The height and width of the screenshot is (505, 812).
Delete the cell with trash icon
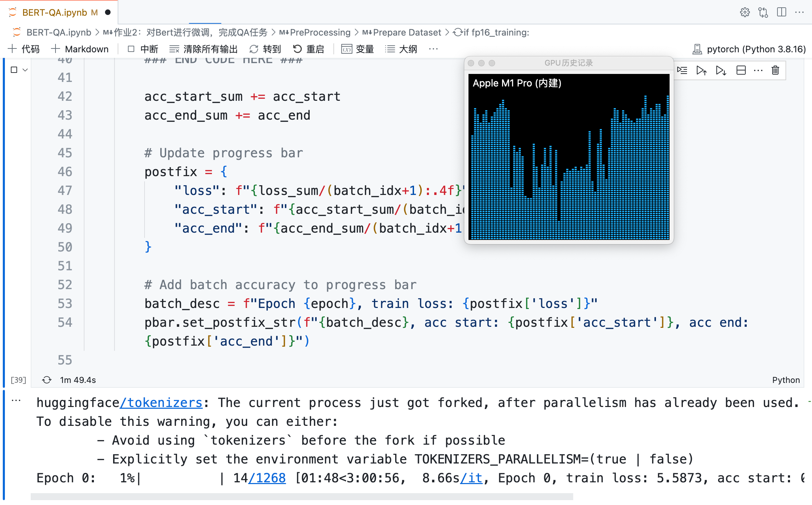point(775,70)
